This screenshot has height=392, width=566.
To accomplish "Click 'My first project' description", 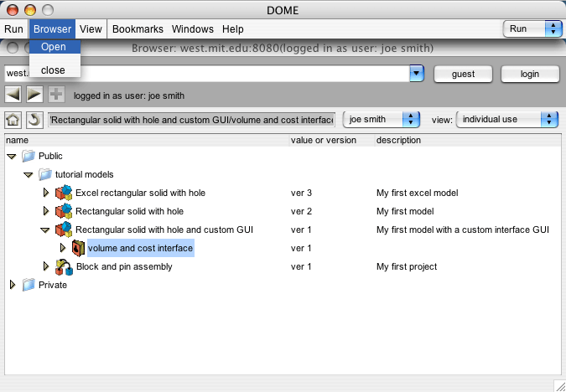I will click(407, 266).
